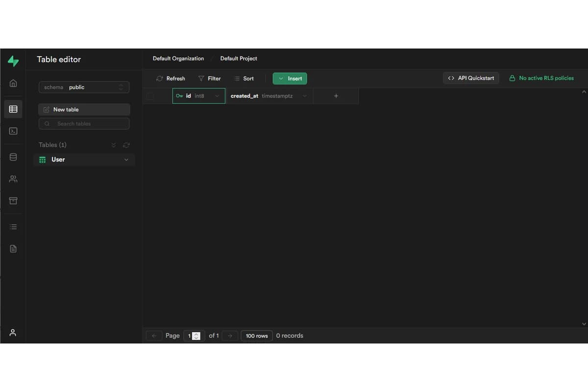This screenshot has height=392, width=588.
Task: Click Default Organization breadcrumb
Action: pos(178,58)
